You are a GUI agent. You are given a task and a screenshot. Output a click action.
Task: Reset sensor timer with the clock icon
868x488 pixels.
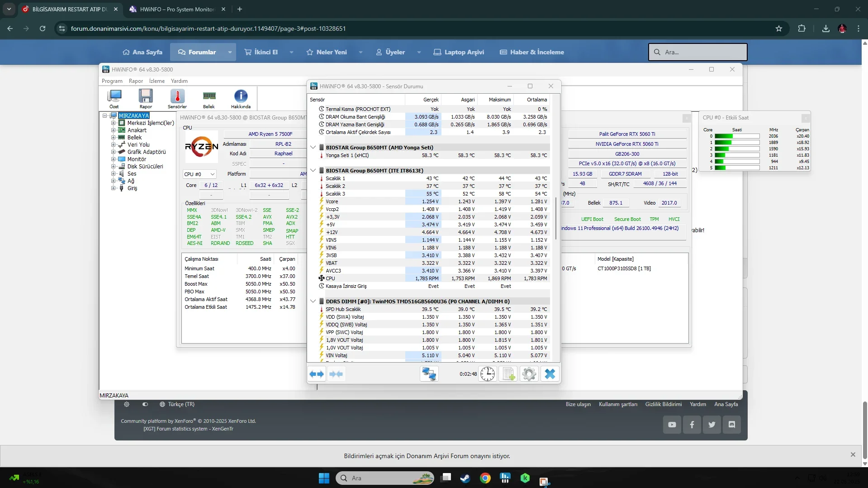click(x=487, y=374)
